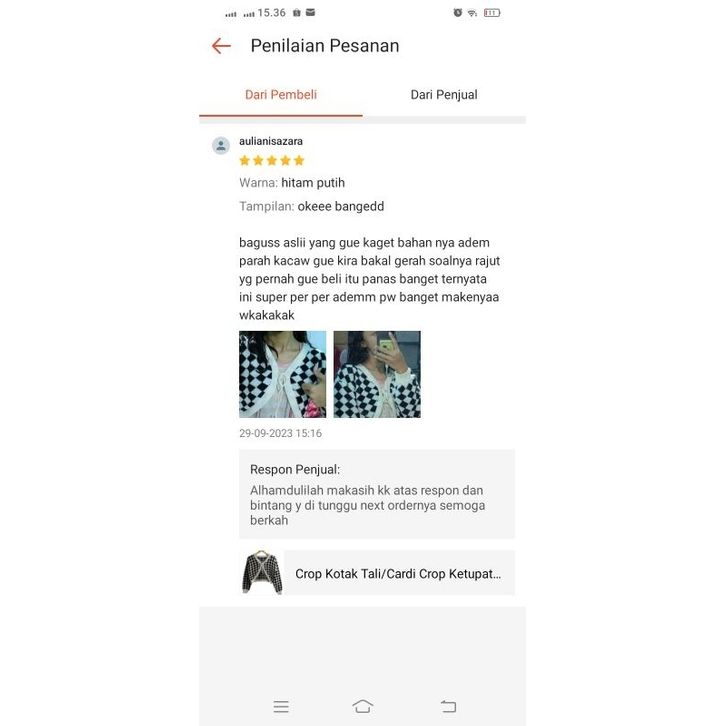Switch to the Dari Penjual tab
The image size is (726, 726).
(x=444, y=94)
